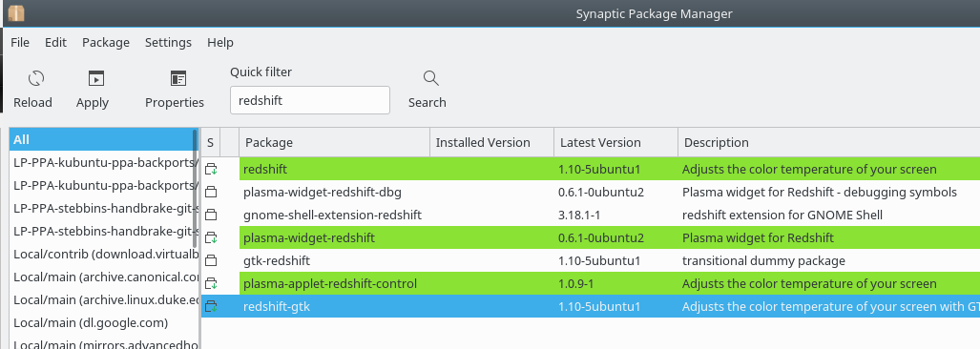Image resolution: width=980 pixels, height=349 pixels.
Task: Sort by the Description column header
Action: [828, 142]
